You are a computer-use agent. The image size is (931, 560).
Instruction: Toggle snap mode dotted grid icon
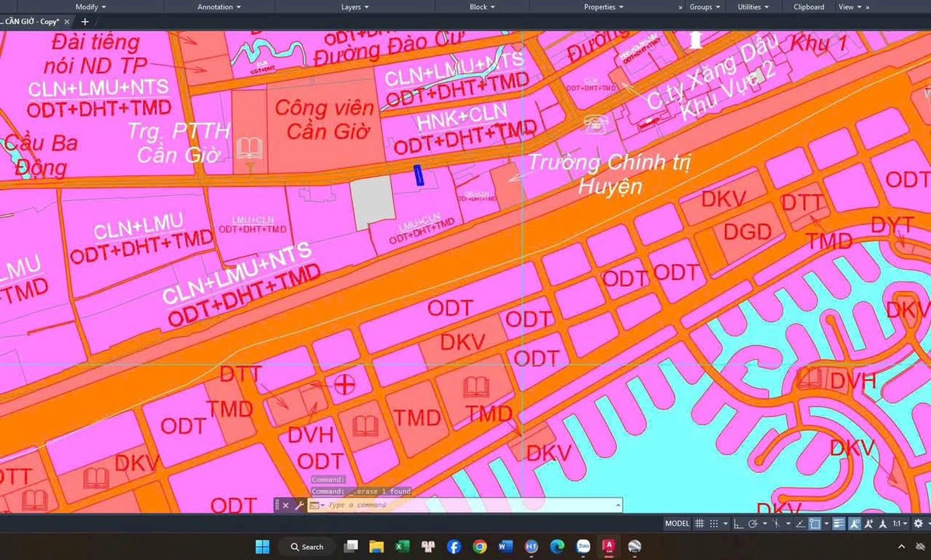[x=714, y=523]
